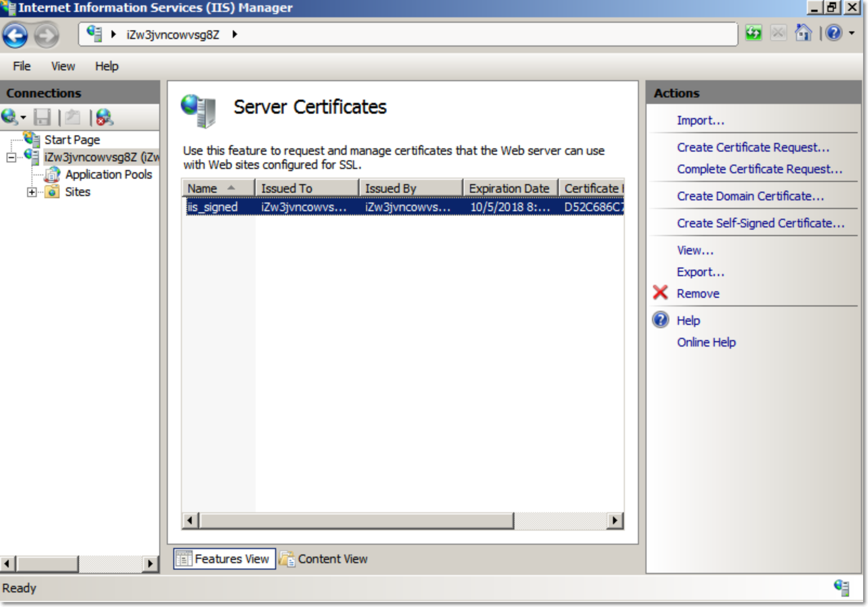
Task: Click Complete Certificate Request link
Action: pyautogui.click(x=759, y=169)
